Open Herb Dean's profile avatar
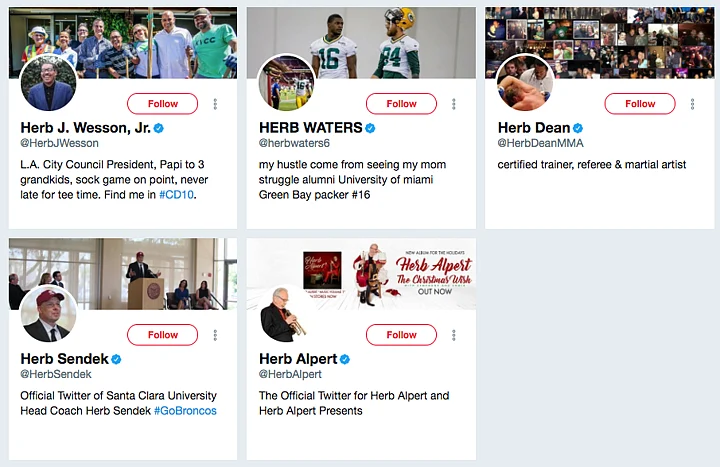This screenshot has height=467, width=720. [525, 84]
